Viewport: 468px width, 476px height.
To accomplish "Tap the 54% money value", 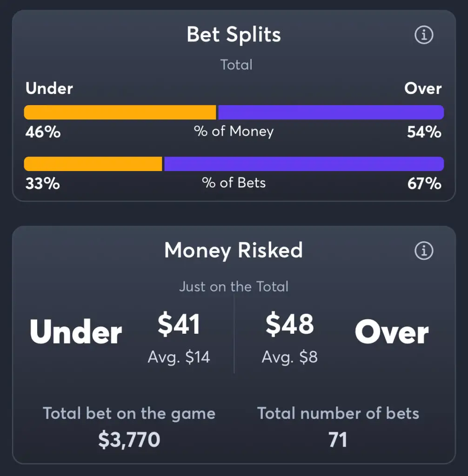I will click(424, 132).
